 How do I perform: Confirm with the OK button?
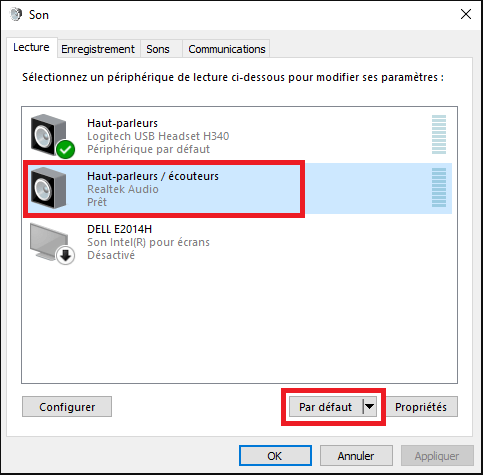(275, 456)
